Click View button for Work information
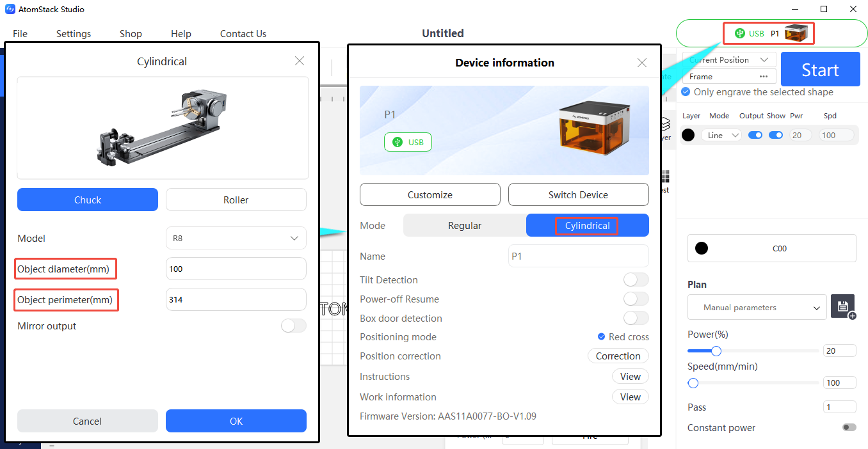Viewport: 868px width, 449px height. [631, 397]
